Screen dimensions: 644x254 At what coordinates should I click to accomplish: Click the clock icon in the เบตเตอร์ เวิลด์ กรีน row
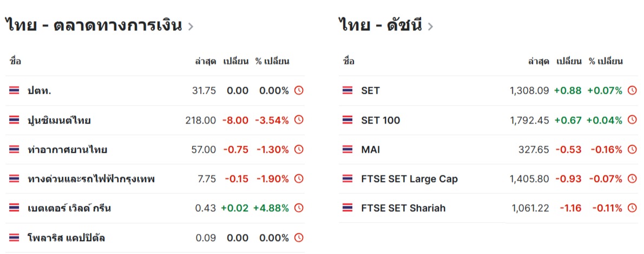tap(299, 208)
